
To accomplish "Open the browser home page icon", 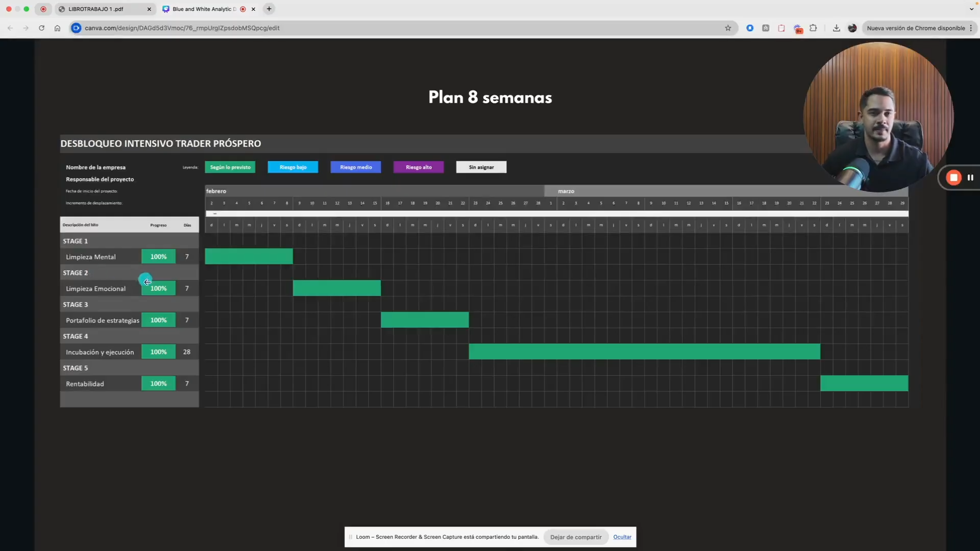I will click(57, 28).
